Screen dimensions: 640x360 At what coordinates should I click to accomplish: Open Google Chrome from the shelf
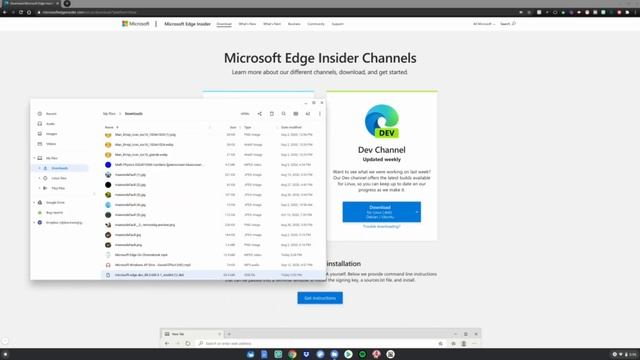point(292,354)
